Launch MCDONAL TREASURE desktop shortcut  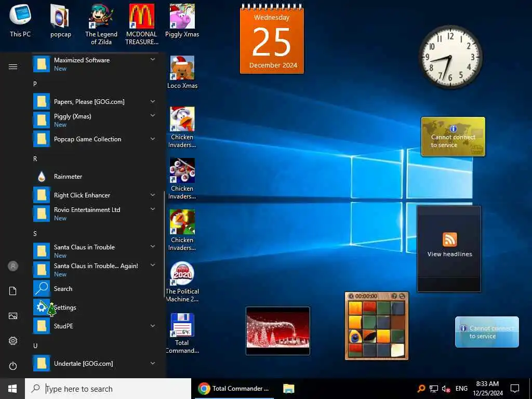(141, 24)
